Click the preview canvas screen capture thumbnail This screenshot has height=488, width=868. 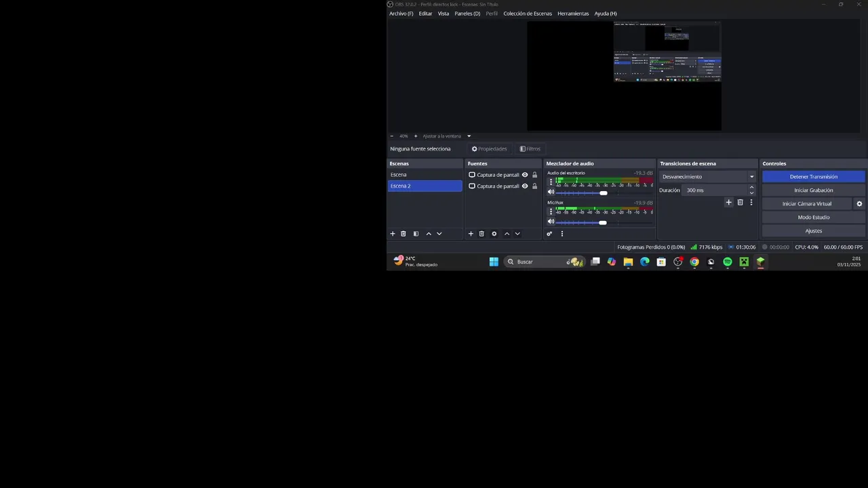pos(667,52)
